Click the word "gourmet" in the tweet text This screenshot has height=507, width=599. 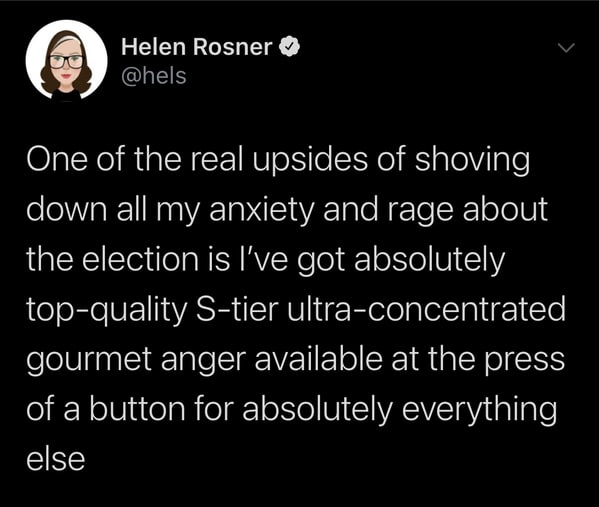[89, 360]
